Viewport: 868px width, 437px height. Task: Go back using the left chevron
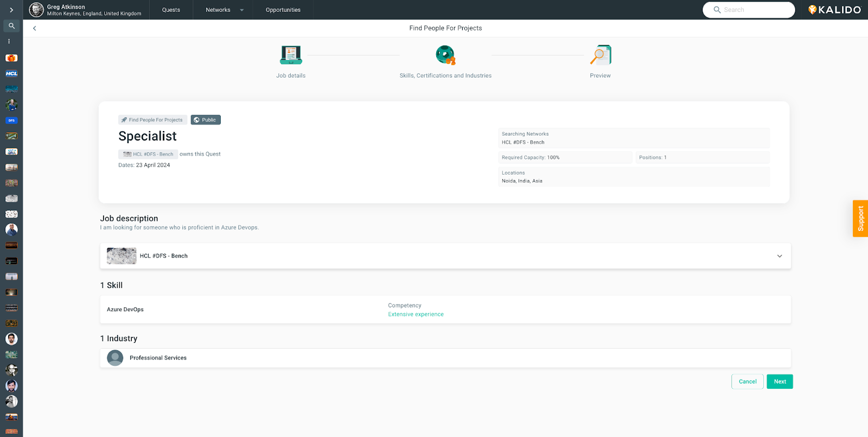click(x=35, y=28)
